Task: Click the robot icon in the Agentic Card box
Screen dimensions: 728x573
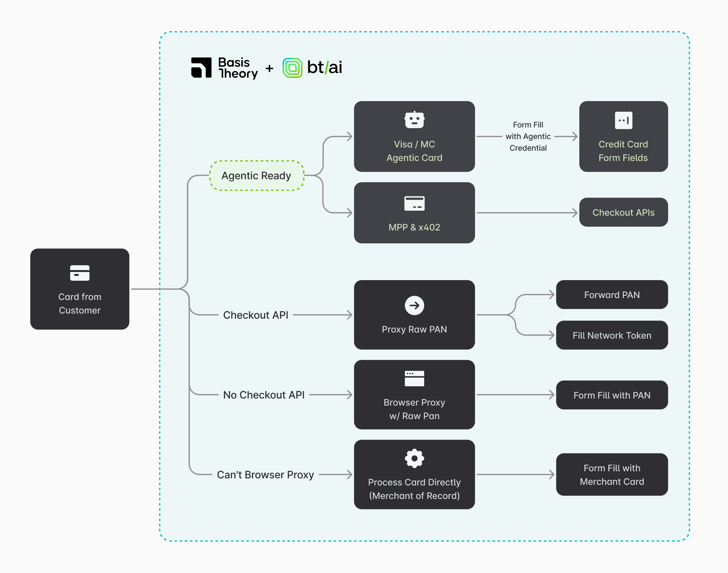Action: [x=414, y=120]
